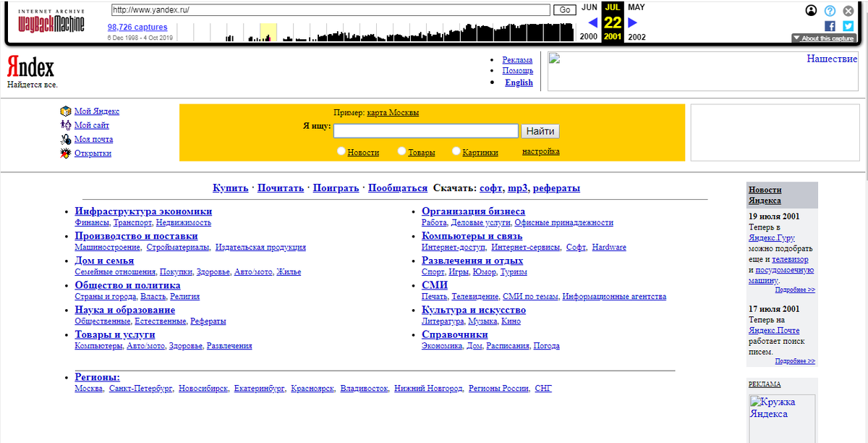868x443 pixels.
Task: Switch to the English version link
Action: point(519,83)
